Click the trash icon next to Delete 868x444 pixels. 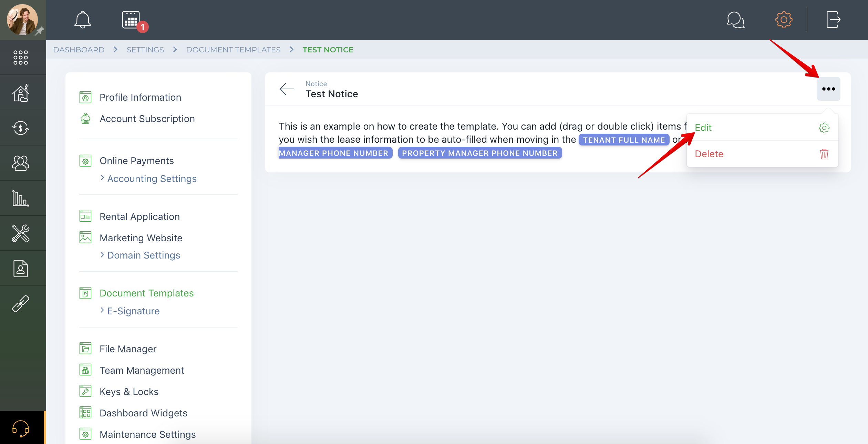coord(824,154)
